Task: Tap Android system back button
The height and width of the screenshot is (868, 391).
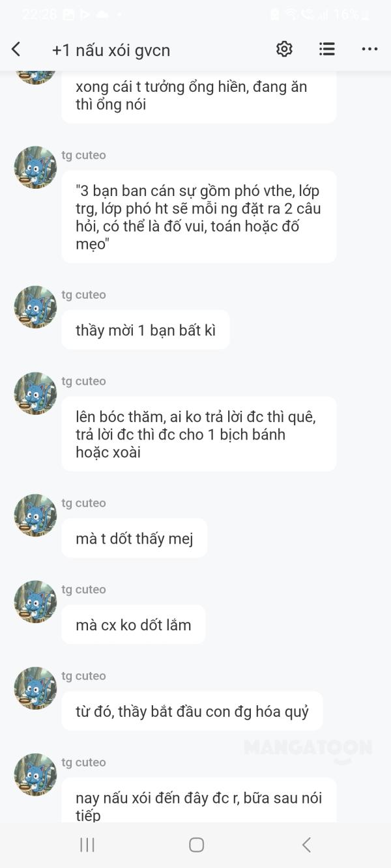Action: click(x=306, y=845)
